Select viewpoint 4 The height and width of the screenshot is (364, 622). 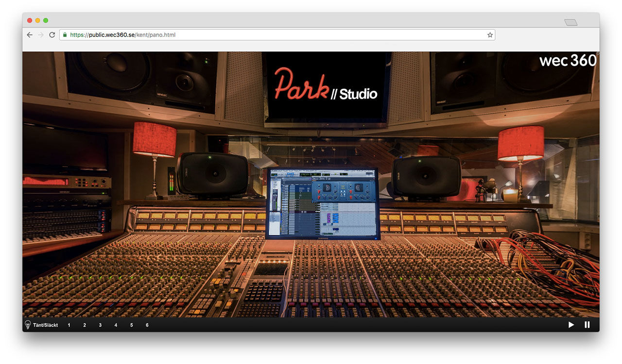[x=116, y=325]
